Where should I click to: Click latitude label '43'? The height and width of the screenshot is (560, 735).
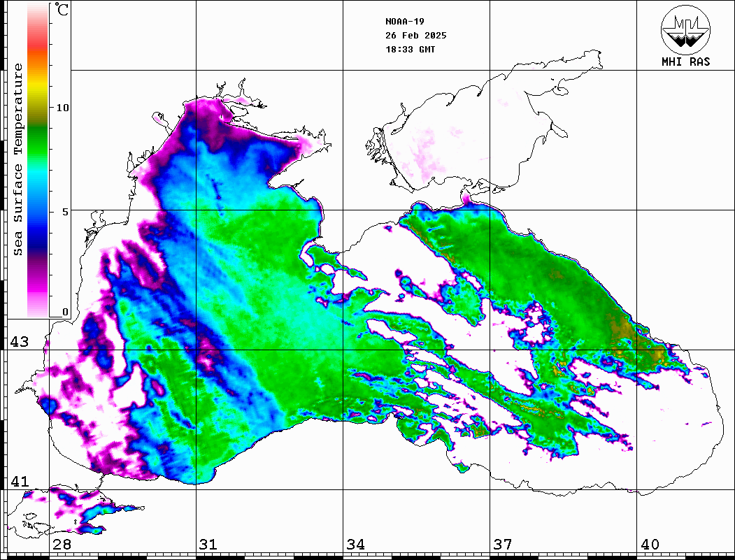pyautogui.click(x=20, y=342)
